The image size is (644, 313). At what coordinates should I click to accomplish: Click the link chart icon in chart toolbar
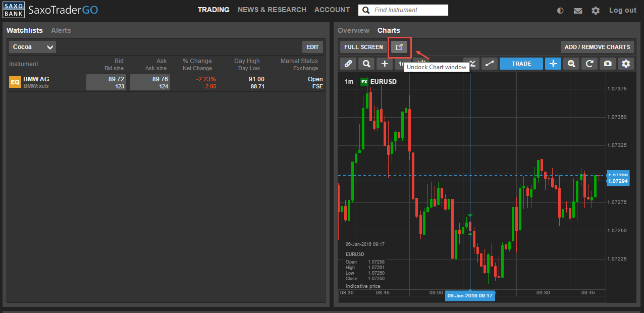[x=348, y=64]
